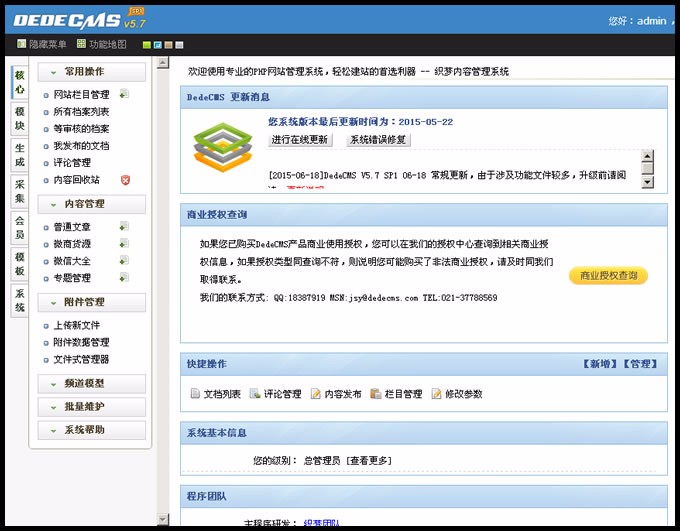Click the 修改参数 shortcut icon
This screenshot has width=680, height=531.
coord(436,393)
